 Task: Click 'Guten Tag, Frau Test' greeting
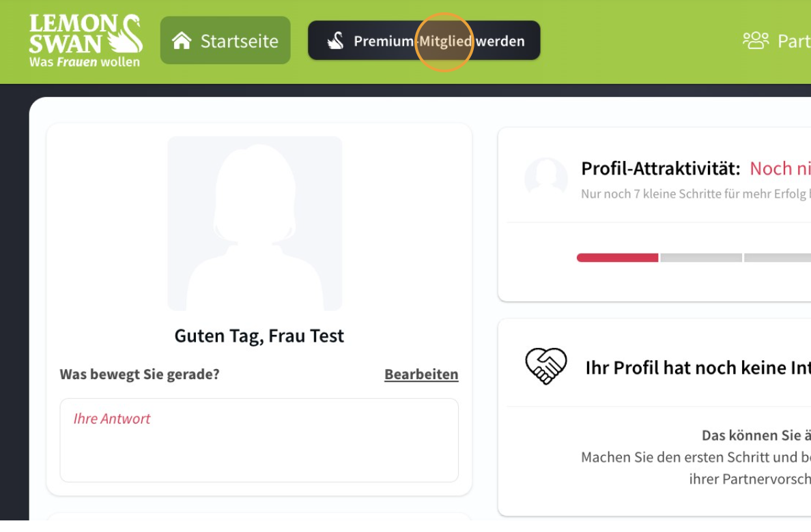point(259,336)
